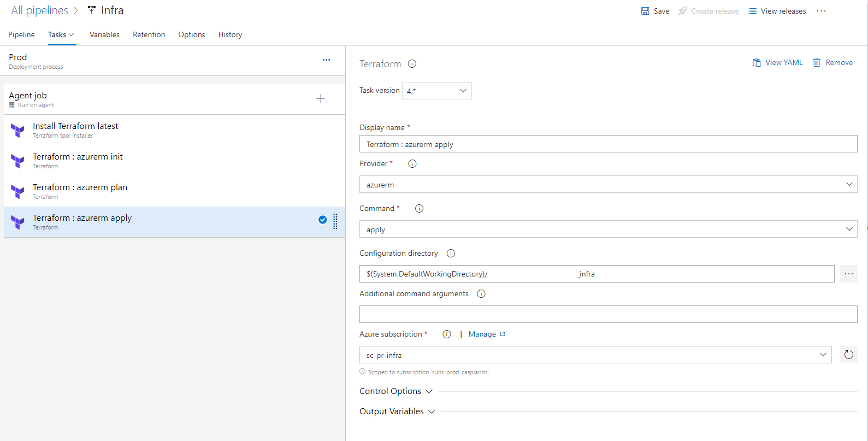Image resolution: width=868 pixels, height=441 pixels.
Task: Open the Provider azurerm dropdown
Action: (608, 184)
